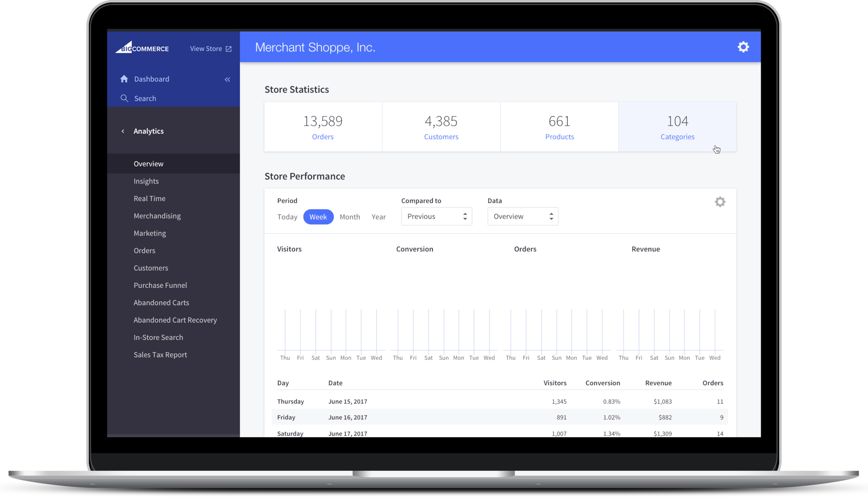
Task: Sort table by Visitors column header
Action: (x=555, y=383)
